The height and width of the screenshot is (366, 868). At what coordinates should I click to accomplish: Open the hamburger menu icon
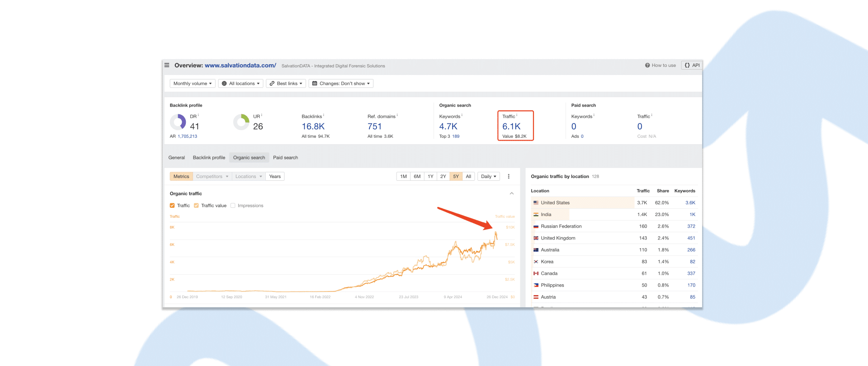coord(167,65)
